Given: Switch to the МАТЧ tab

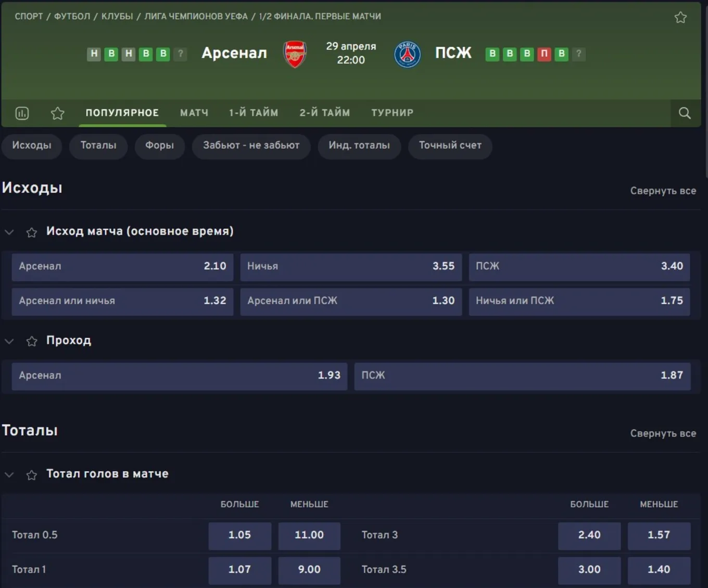Looking at the screenshot, I should coord(194,112).
